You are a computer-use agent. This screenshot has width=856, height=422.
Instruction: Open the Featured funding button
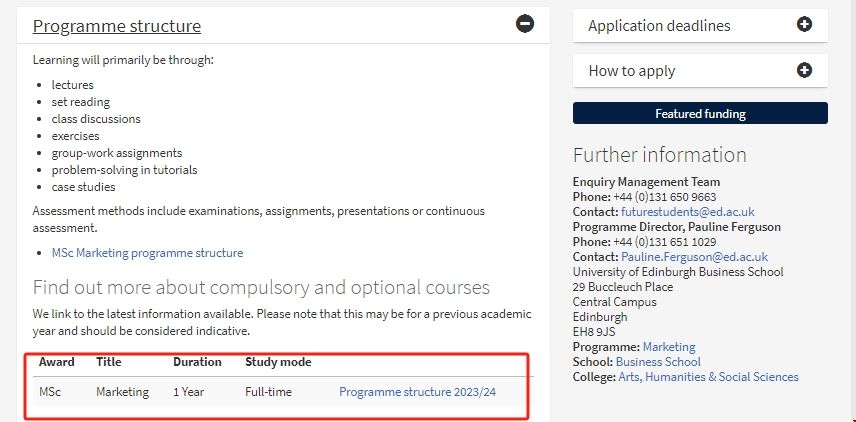click(700, 114)
